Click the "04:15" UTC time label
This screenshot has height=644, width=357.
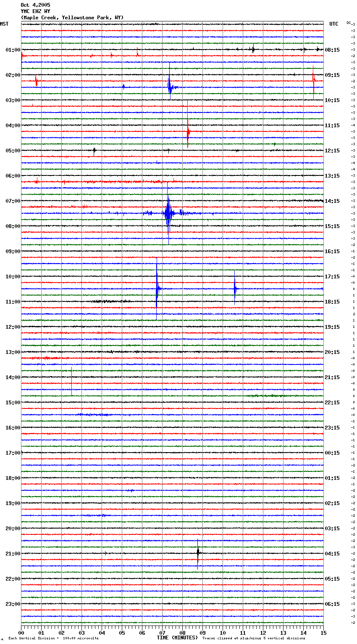332,554
